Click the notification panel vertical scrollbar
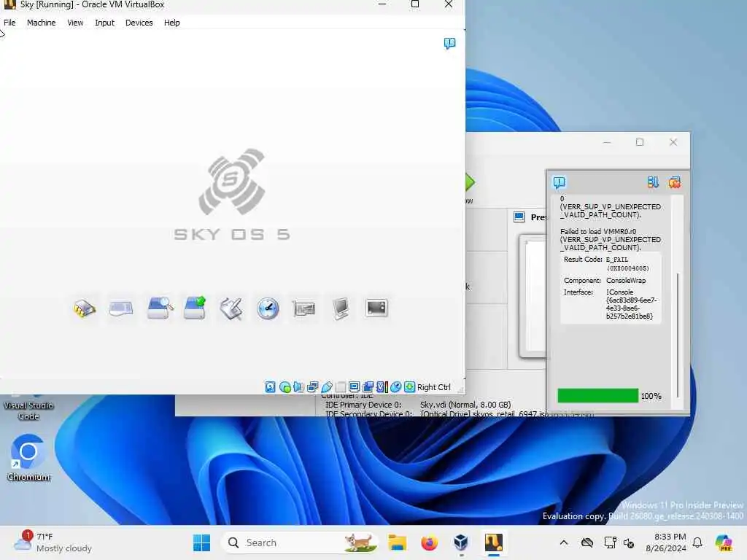 click(x=678, y=335)
